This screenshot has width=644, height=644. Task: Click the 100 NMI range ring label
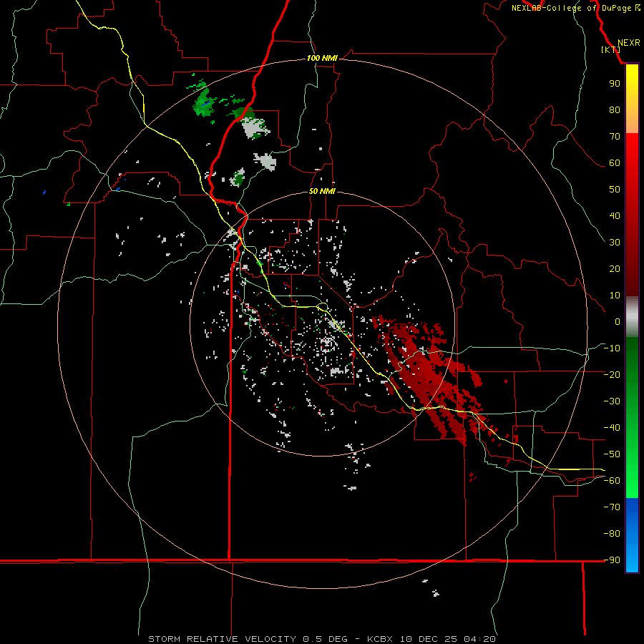click(322, 58)
